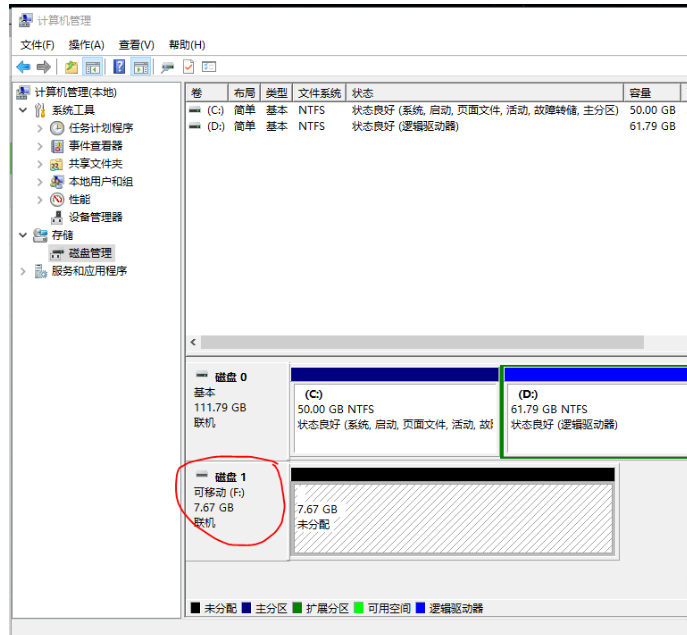Click the Computer Management title bar icon
The height and width of the screenshot is (635, 687).
[x=25, y=20]
